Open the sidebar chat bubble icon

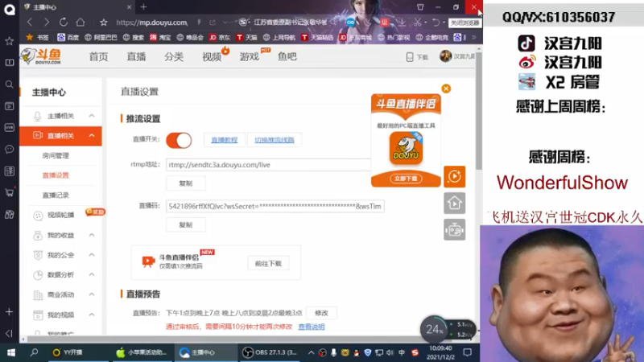(9, 149)
